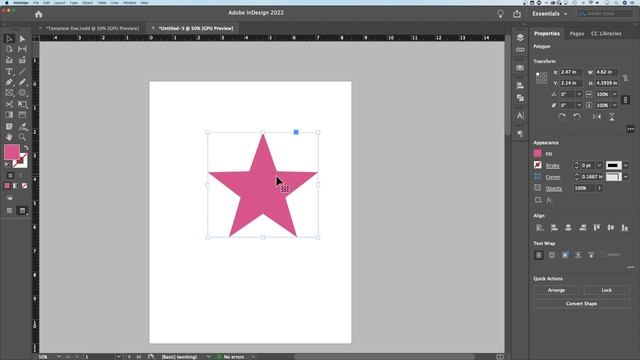Select the Zoom tool

point(22,137)
